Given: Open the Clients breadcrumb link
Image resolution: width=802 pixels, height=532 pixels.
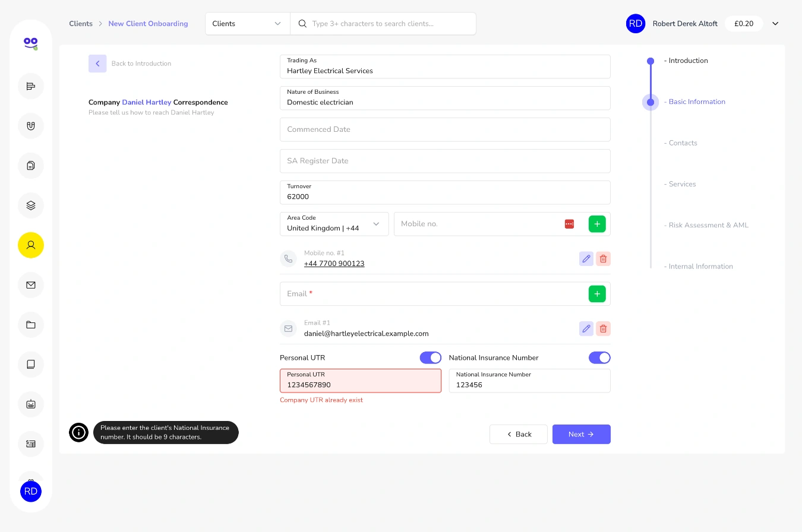Looking at the screenshot, I should click(x=81, y=24).
